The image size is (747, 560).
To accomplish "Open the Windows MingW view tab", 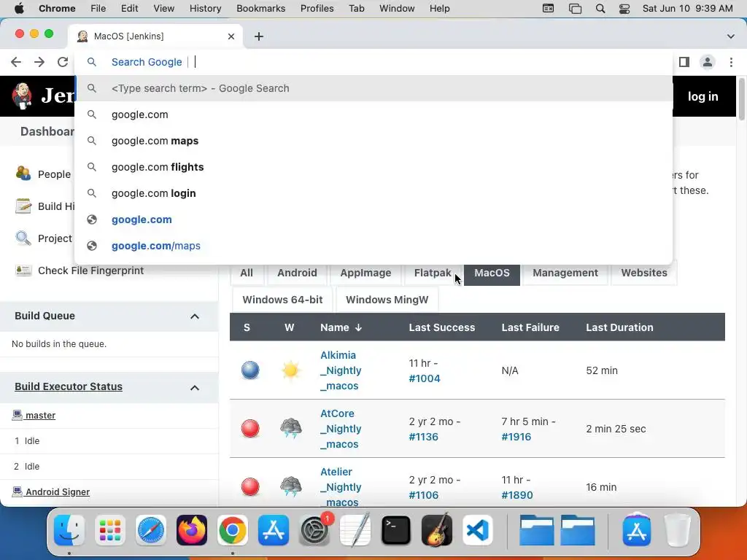I will coord(387,300).
